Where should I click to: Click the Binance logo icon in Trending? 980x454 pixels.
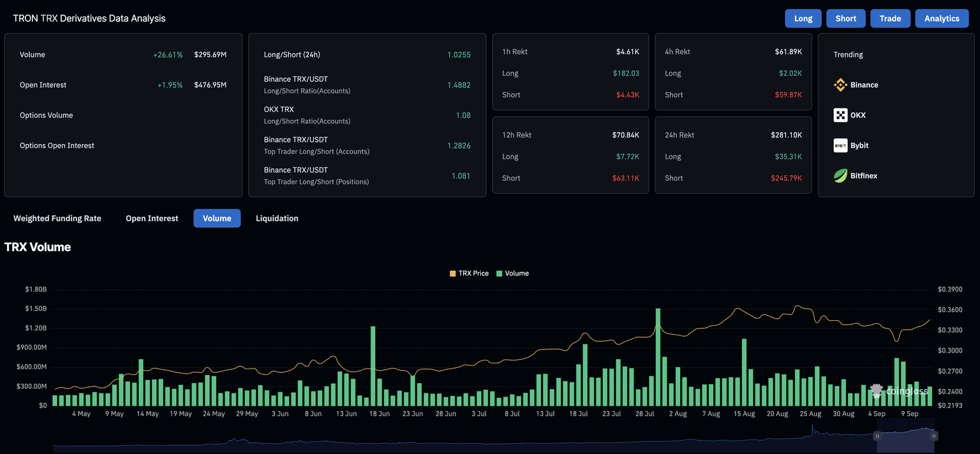[840, 85]
